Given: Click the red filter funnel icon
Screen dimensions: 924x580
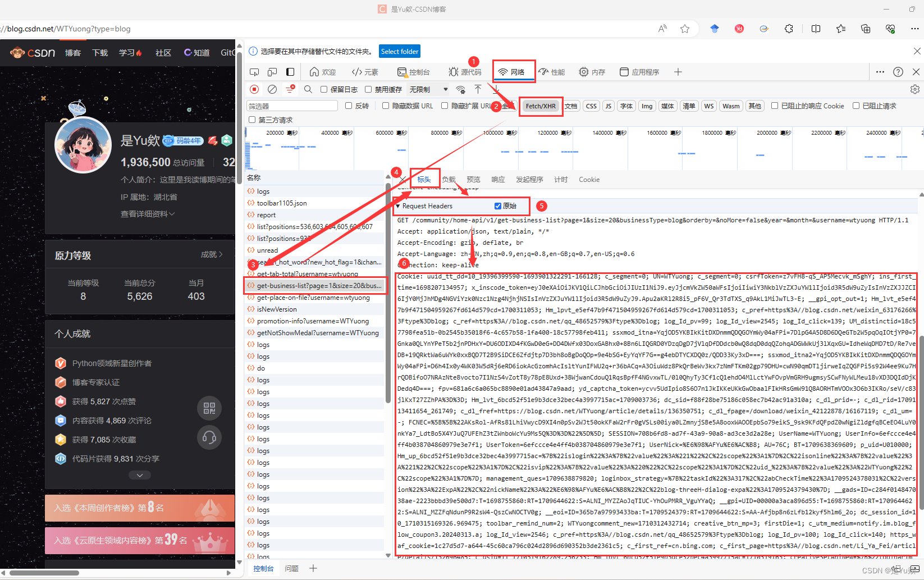Looking at the screenshot, I should pos(290,89).
